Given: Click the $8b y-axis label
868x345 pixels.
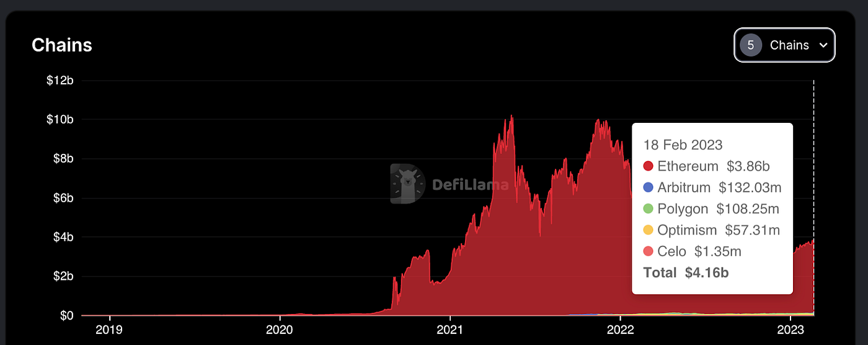Looking at the screenshot, I should 62,159.
